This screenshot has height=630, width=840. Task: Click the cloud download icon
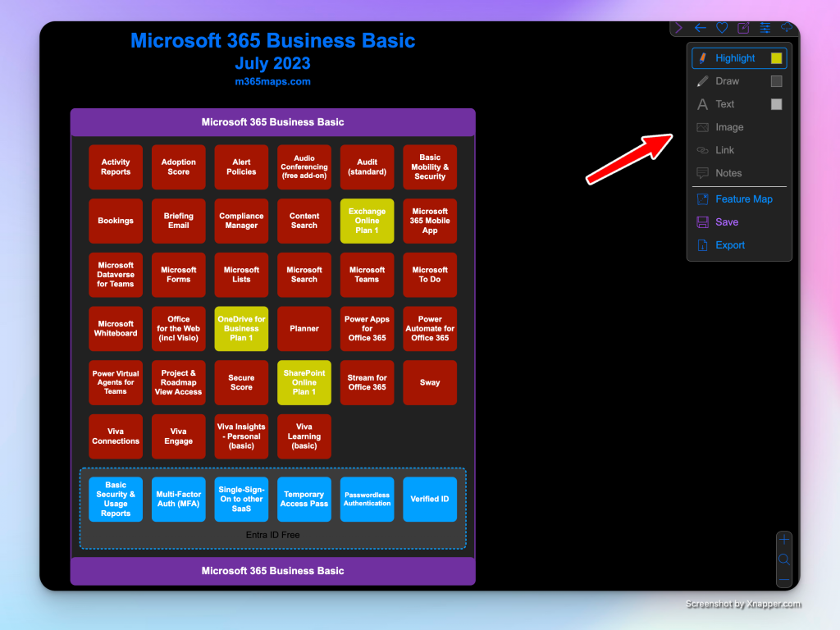point(787,28)
